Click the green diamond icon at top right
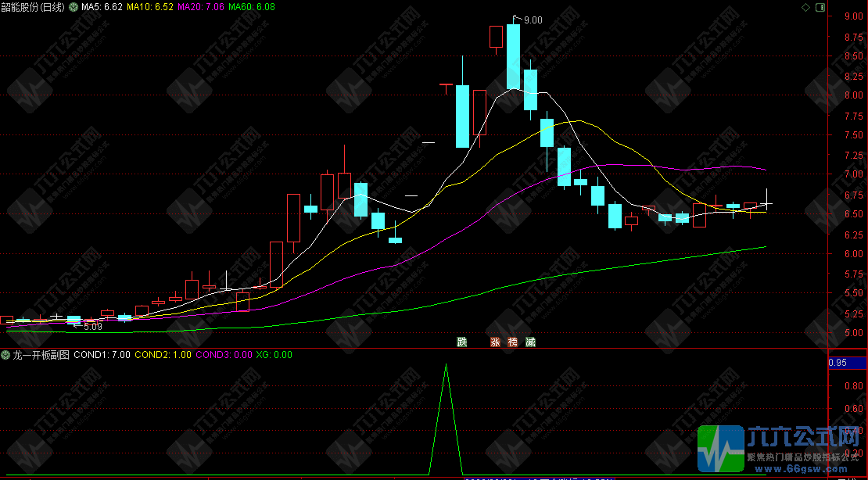The image size is (868, 480). pos(805,7)
